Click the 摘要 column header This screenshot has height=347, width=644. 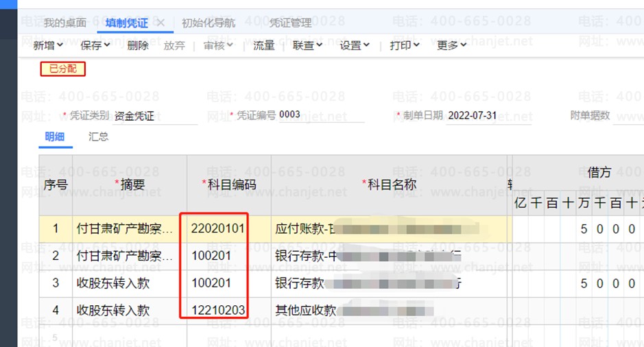(130, 185)
